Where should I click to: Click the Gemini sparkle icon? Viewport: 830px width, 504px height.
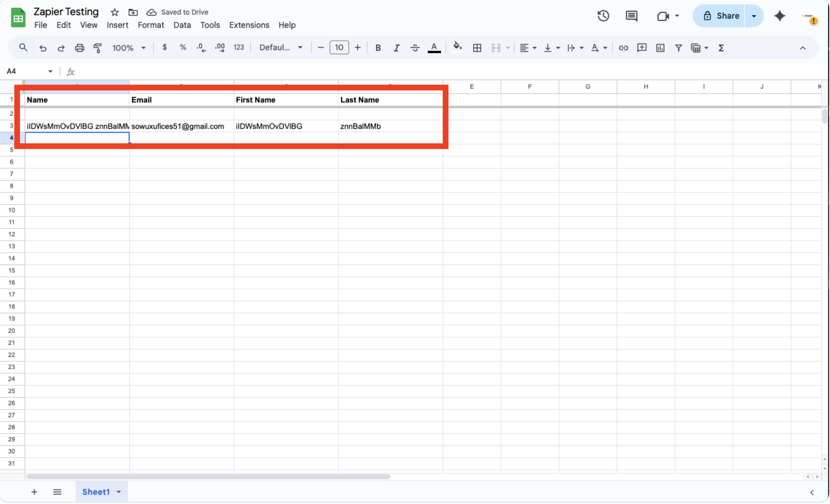click(779, 16)
